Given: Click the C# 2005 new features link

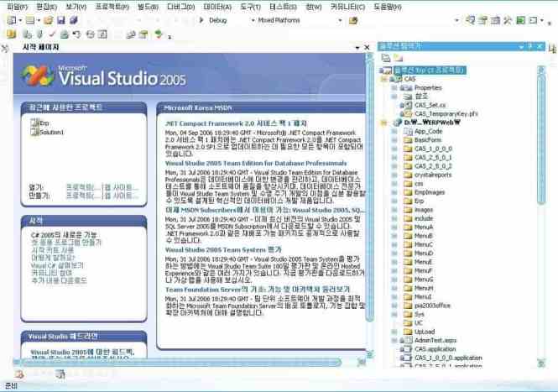Looking at the screenshot, I should click(x=64, y=235).
